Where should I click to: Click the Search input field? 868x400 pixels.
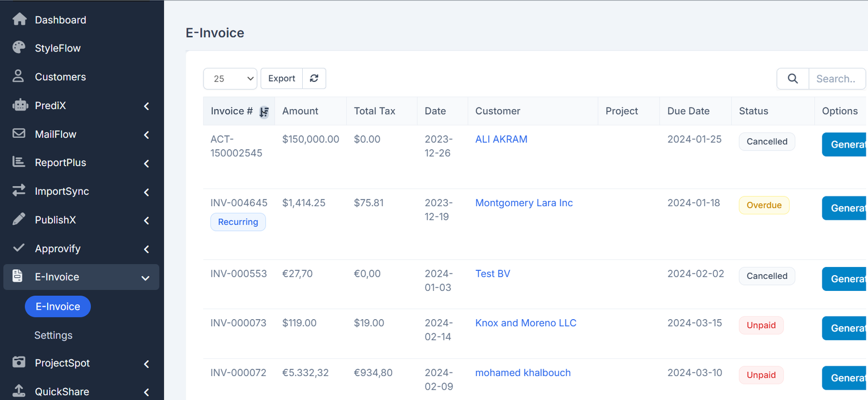point(836,79)
